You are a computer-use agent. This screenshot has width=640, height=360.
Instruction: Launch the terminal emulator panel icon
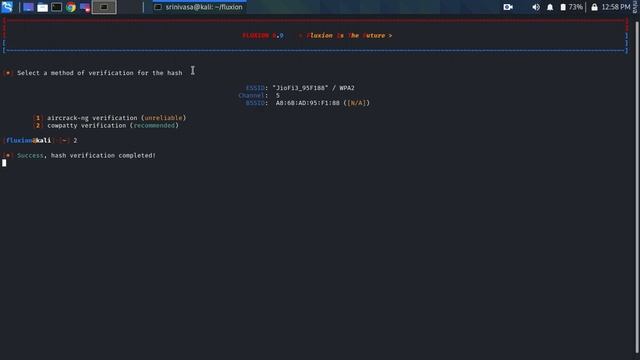pos(57,7)
